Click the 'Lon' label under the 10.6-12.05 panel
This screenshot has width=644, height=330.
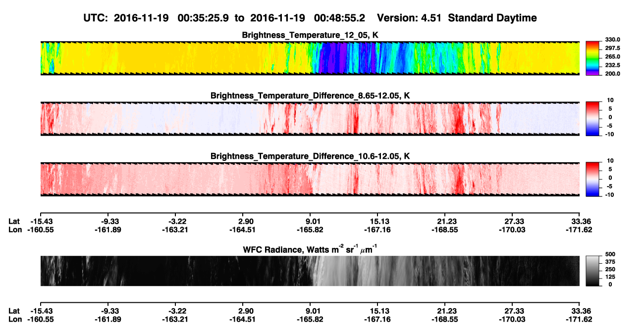click(15, 230)
